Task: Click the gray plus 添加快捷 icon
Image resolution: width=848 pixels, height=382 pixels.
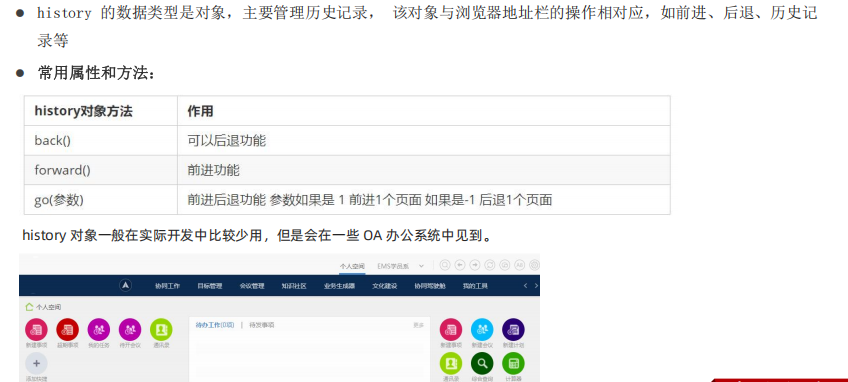Action: (x=36, y=364)
